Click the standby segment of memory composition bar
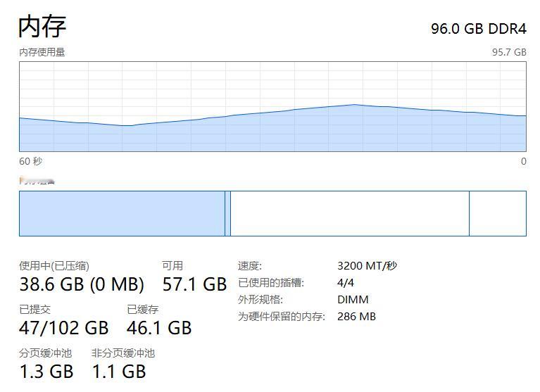 click(350, 213)
